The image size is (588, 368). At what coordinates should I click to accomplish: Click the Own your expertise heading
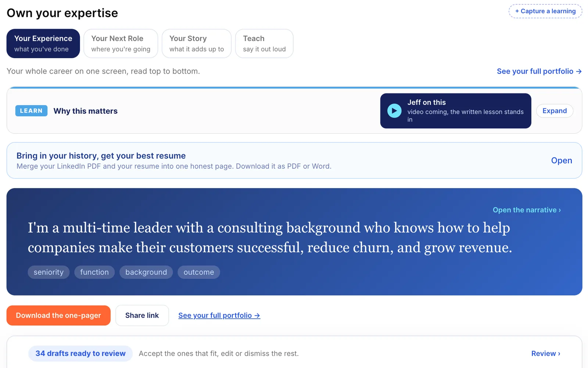point(62,13)
